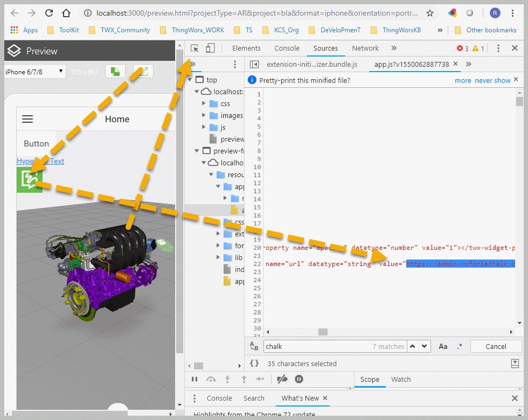Image resolution: width=528 pixels, height=420 pixels.
Task: Expand the css folder in tree
Action: [204, 103]
